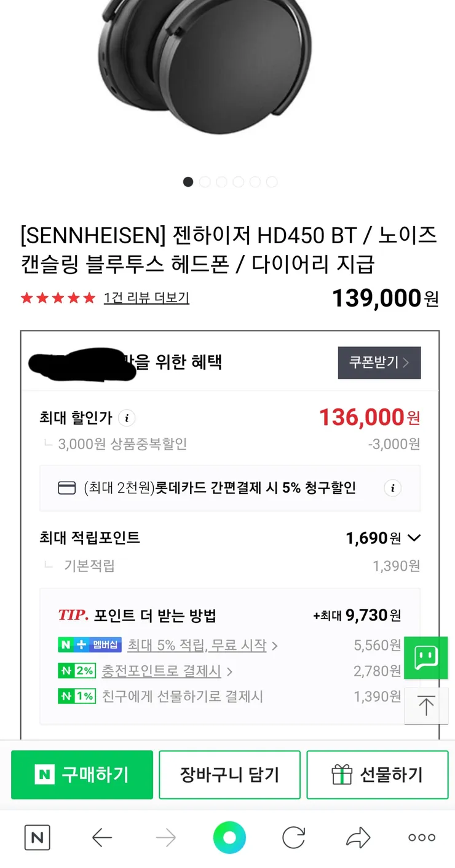Tap the green circle center button
The image size is (455, 868).
[x=229, y=837]
